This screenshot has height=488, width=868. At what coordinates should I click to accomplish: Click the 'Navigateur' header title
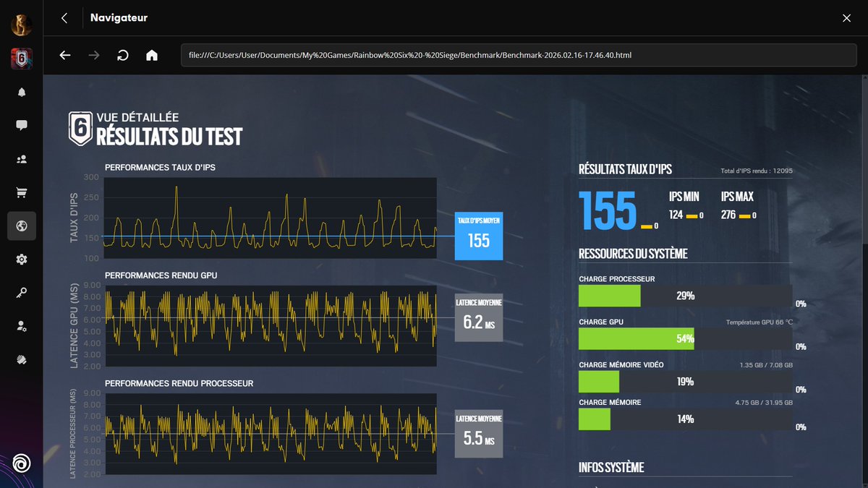click(x=119, y=18)
